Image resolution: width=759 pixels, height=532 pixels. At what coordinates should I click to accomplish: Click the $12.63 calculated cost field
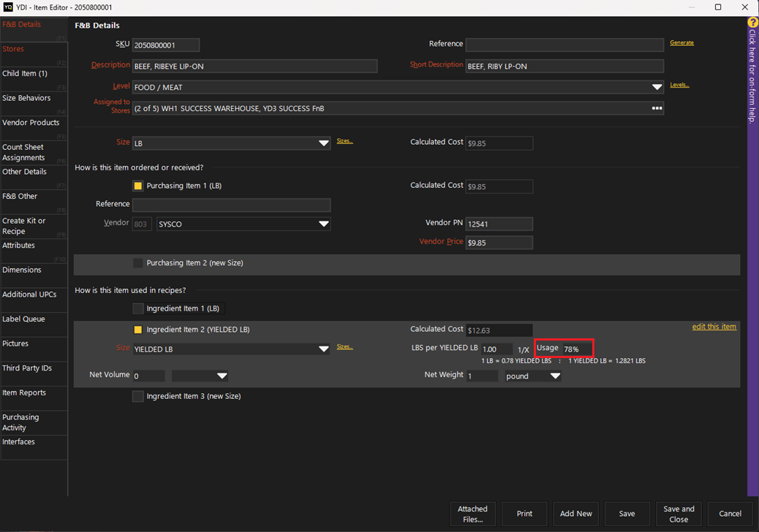(499, 330)
